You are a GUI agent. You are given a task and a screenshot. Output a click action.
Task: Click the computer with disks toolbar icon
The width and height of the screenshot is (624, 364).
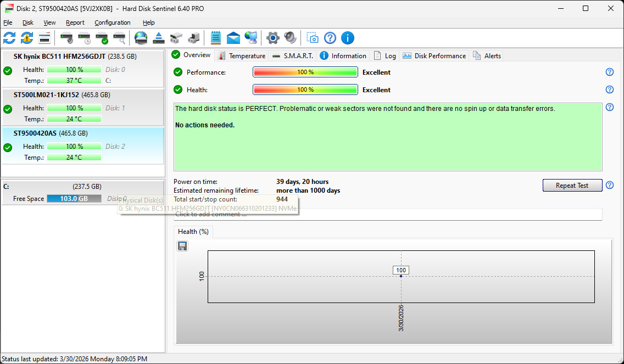tap(194, 38)
